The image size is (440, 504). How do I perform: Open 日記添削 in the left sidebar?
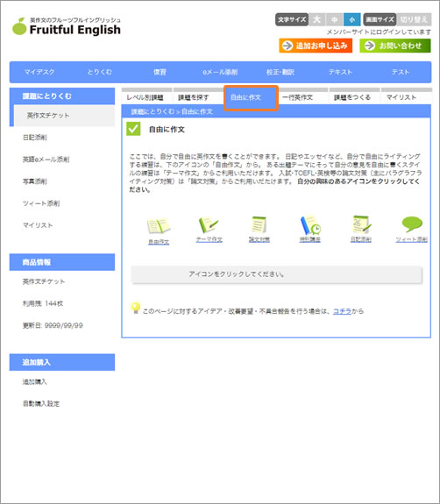click(35, 138)
